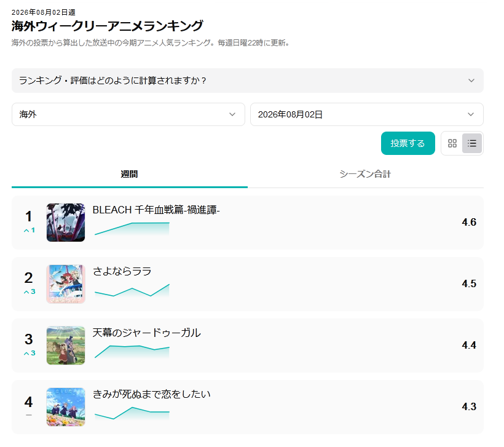Click the 天幕のジャードゥーガル trend chart
This screenshot has height=447, width=504.
pos(132,352)
